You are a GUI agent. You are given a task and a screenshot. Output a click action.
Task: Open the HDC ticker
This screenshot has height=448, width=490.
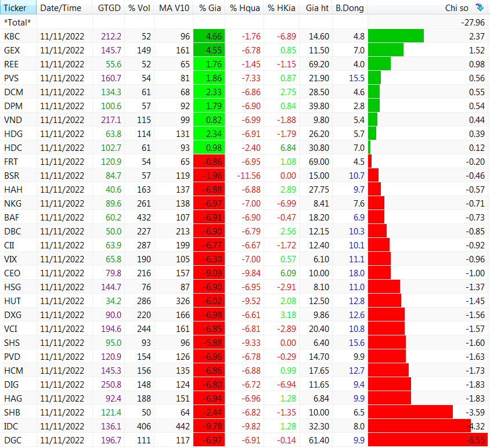(x=13, y=148)
